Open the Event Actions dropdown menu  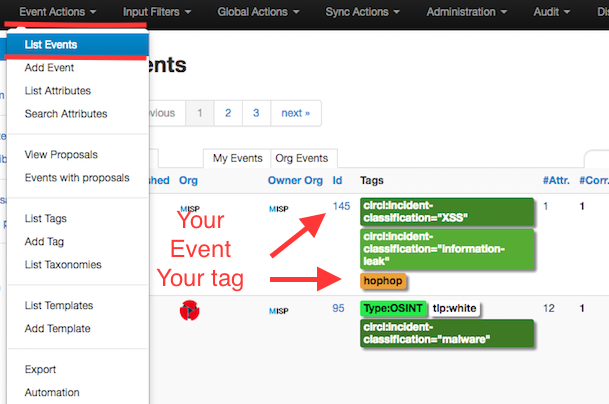coord(58,12)
